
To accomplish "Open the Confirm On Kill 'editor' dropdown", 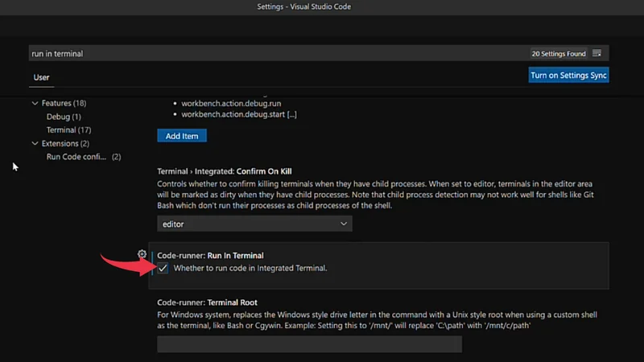I will coord(254,224).
